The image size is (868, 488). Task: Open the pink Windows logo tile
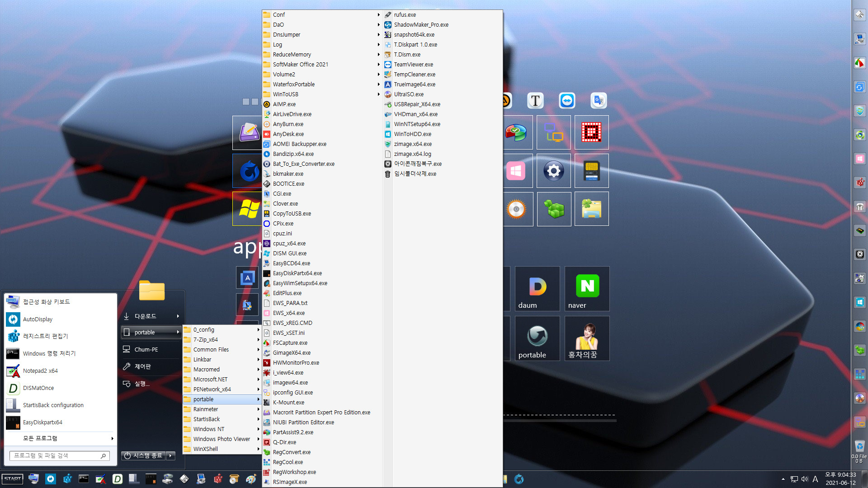coord(516,171)
